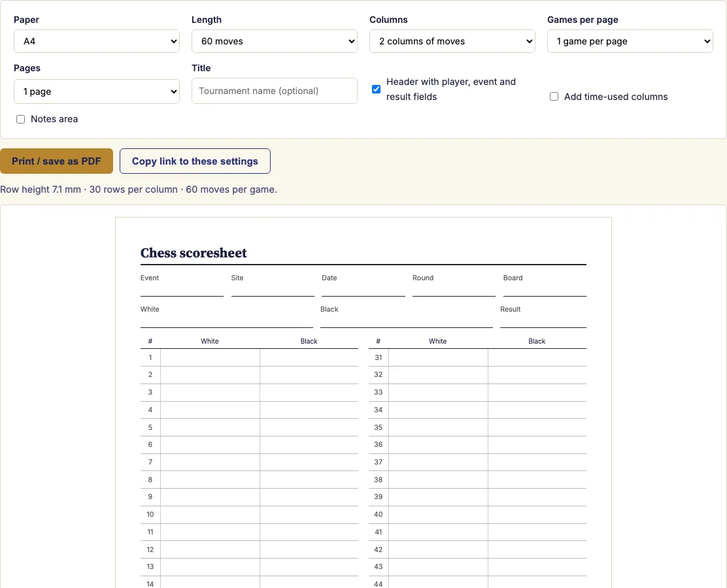Open the Games per page dropdown
Image resolution: width=727 pixels, height=588 pixels.
630,41
